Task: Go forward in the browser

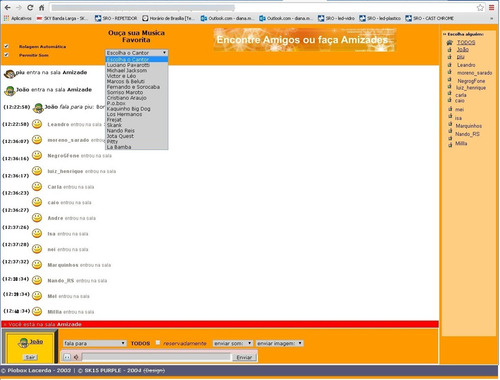Action: pos(19,7)
